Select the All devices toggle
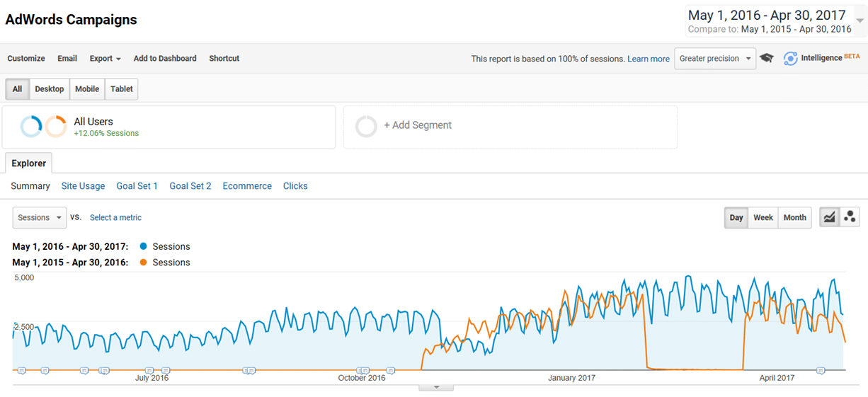 [17, 89]
